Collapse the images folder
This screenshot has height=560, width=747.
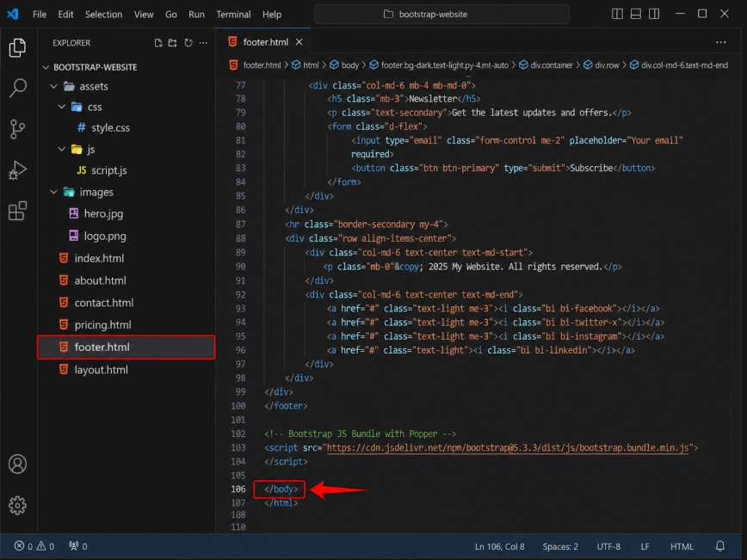(x=54, y=192)
